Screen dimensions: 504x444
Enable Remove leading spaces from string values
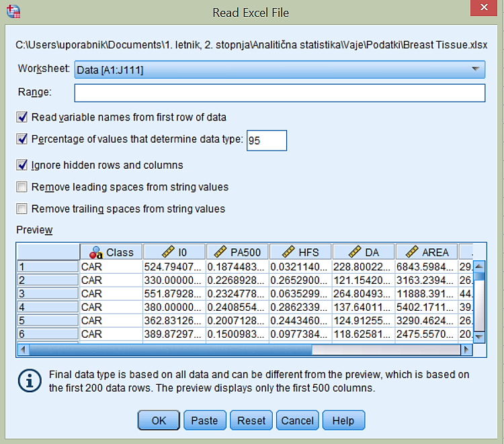(22, 187)
